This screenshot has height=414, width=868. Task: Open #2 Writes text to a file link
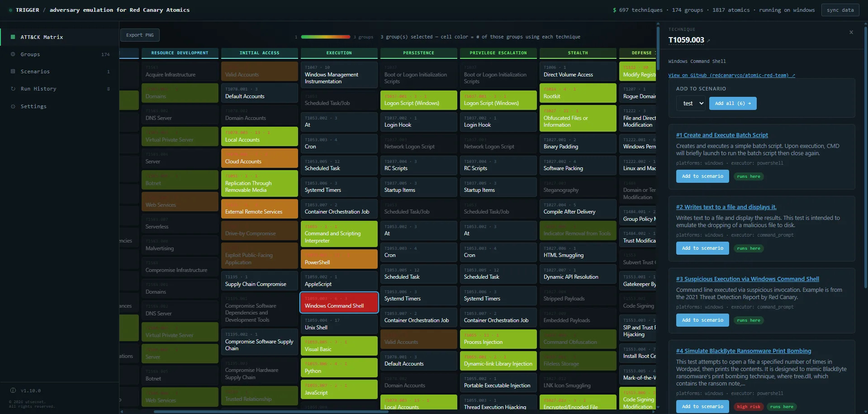(x=726, y=207)
